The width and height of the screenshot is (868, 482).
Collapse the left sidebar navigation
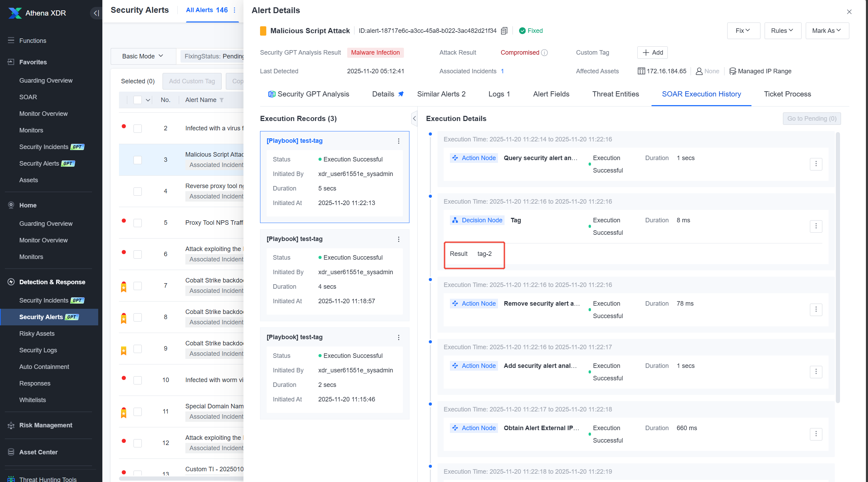pos(96,13)
